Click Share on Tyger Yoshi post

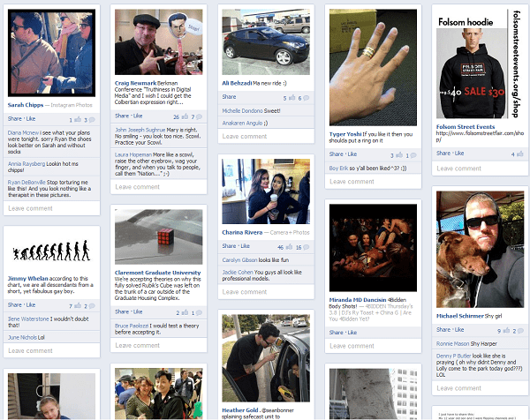click(x=336, y=154)
